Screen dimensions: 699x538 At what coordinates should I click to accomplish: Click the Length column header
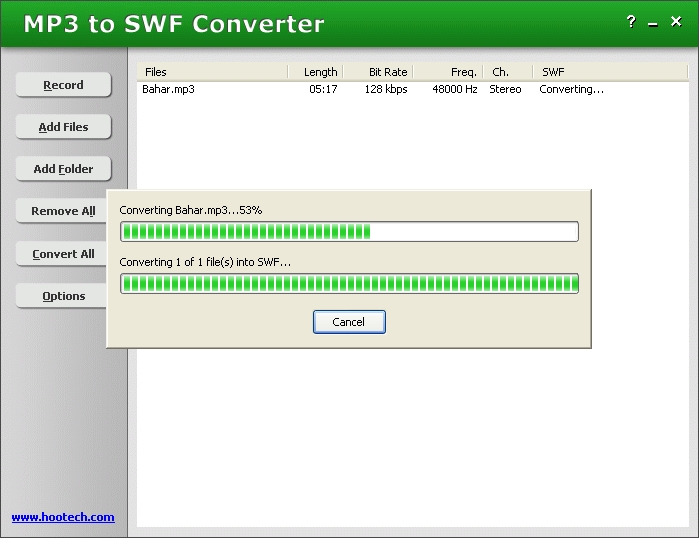320,72
